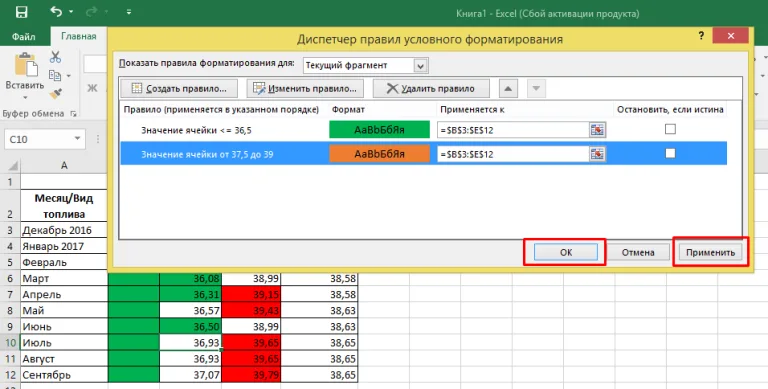Select cell Сентябрь
Viewport: 768px width, 389px height.
64,375
